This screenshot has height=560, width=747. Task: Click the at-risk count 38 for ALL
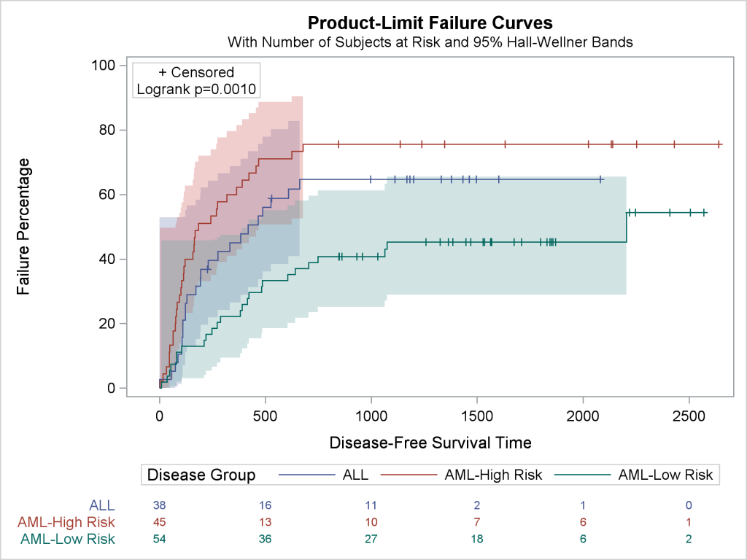click(x=160, y=505)
